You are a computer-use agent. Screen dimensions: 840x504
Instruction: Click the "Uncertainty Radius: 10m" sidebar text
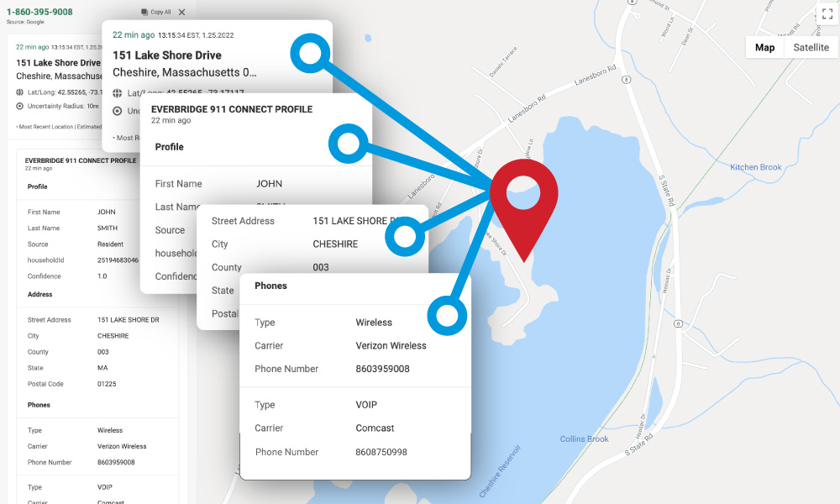point(63,106)
